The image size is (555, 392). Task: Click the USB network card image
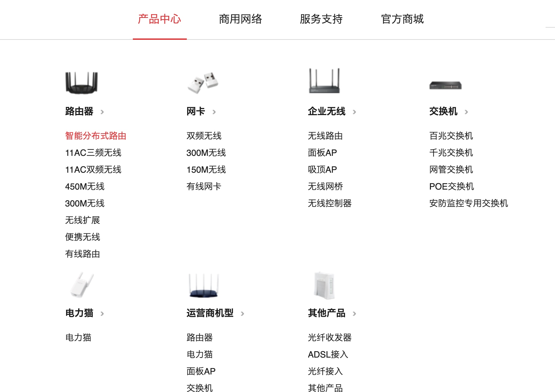click(203, 82)
